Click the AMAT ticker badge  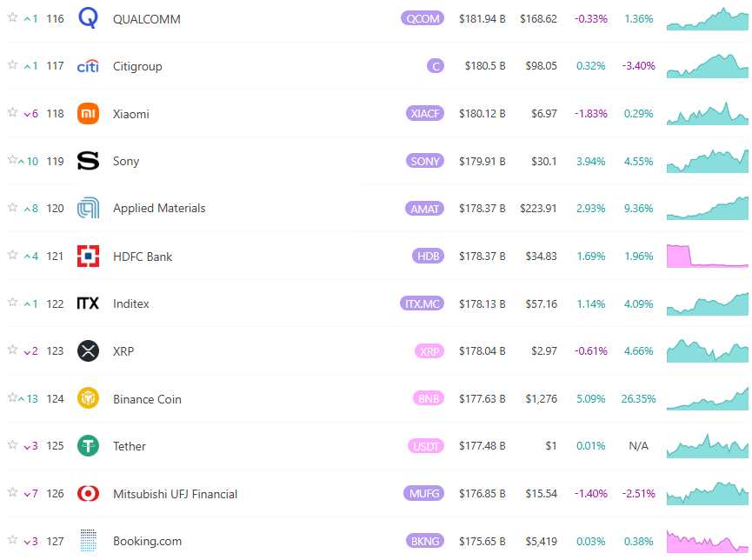point(424,209)
